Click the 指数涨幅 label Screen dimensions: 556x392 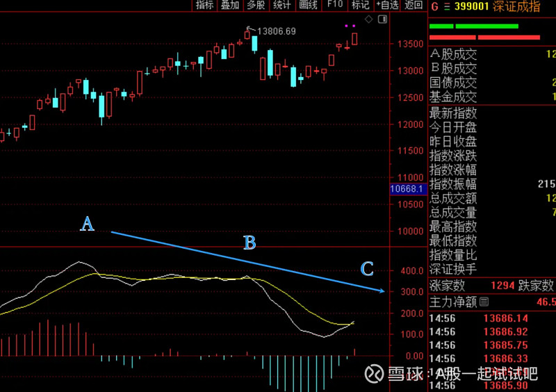tap(453, 170)
